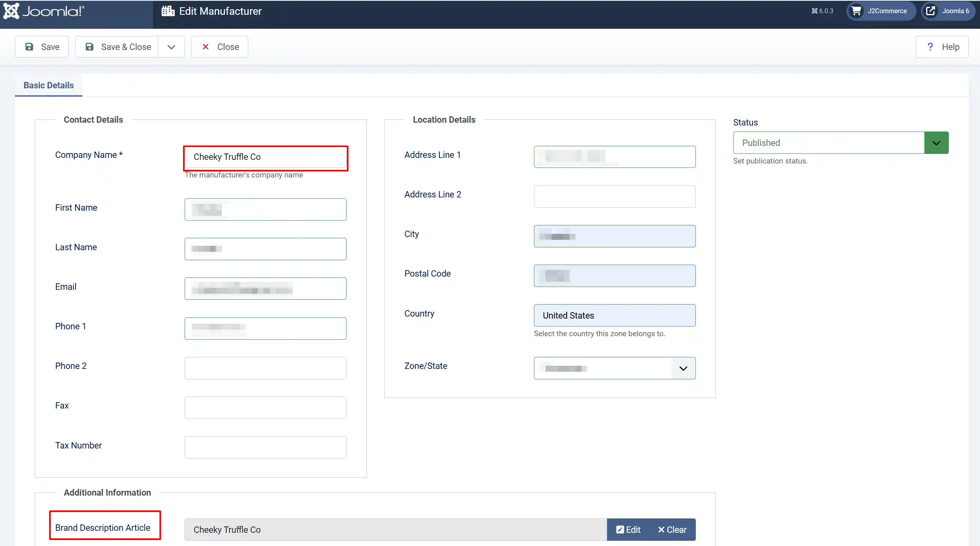Click the Help question mark icon
Screen dimensions: 980x546
[x=930, y=47]
